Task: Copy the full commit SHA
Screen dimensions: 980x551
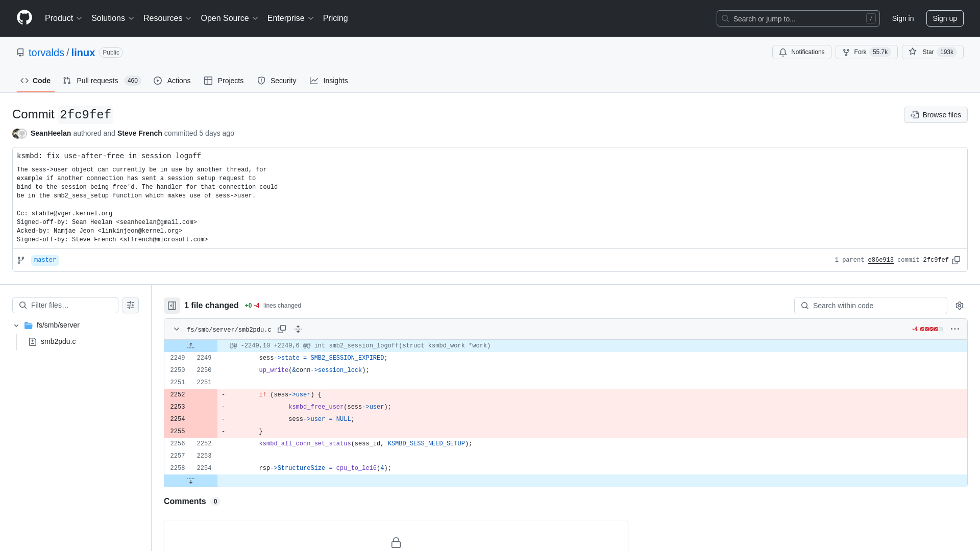Action: 956,260
